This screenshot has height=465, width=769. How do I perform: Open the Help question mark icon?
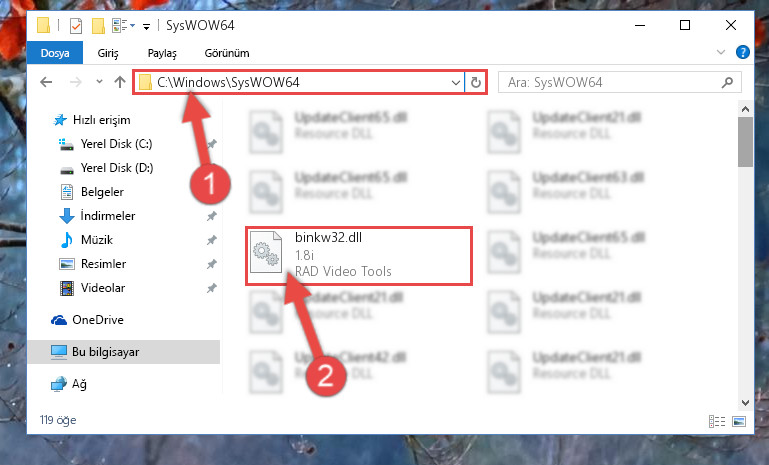pos(743,52)
